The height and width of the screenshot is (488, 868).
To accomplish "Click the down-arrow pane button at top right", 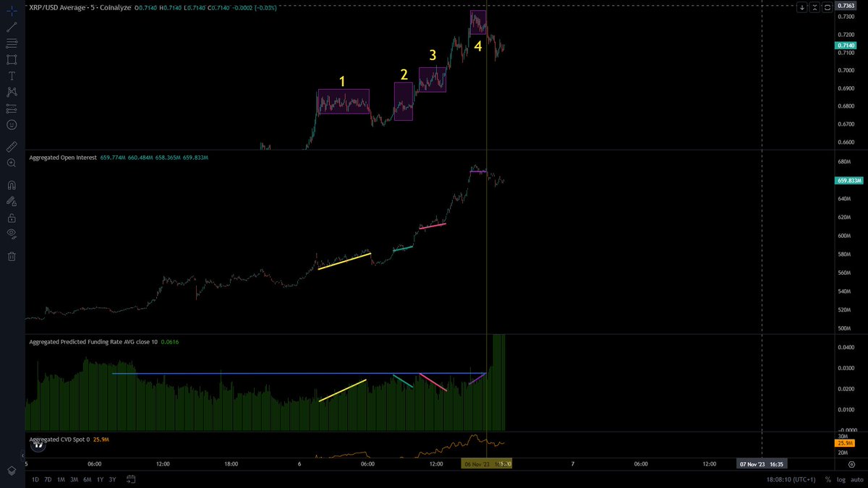I will point(801,7).
